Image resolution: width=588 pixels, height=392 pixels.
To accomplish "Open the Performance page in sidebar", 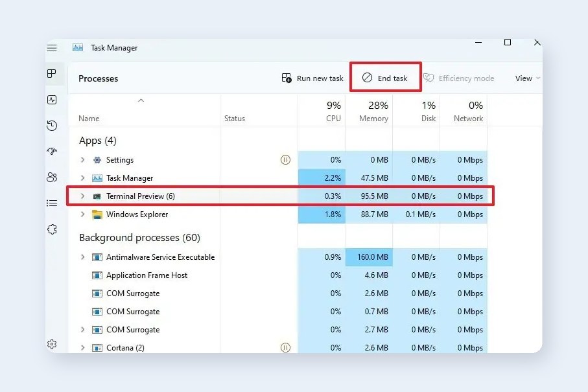I will point(52,100).
